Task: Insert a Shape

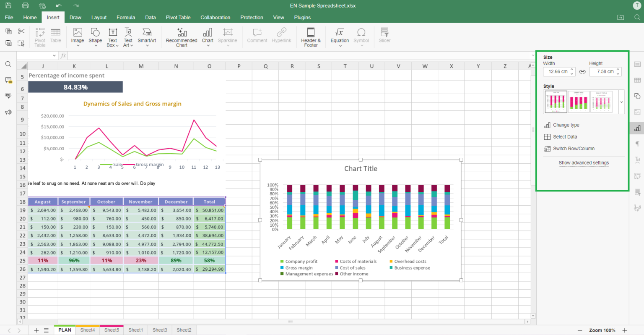Action: 95,37
